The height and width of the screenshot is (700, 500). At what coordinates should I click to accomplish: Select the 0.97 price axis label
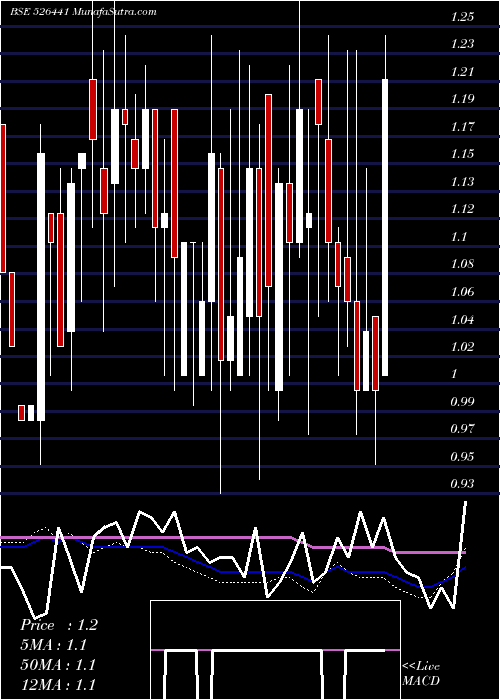pyautogui.click(x=462, y=429)
